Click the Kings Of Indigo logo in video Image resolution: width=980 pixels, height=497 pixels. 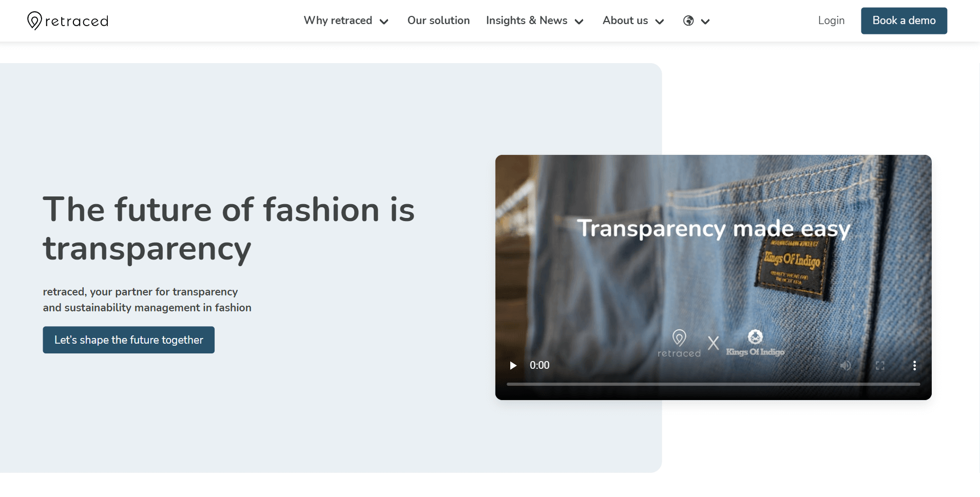(x=755, y=343)
